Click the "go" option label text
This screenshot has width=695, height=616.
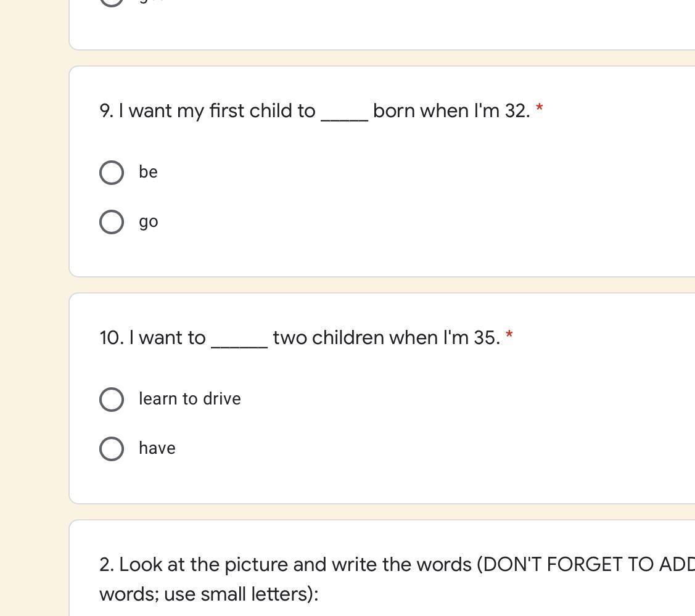[149, 222]
